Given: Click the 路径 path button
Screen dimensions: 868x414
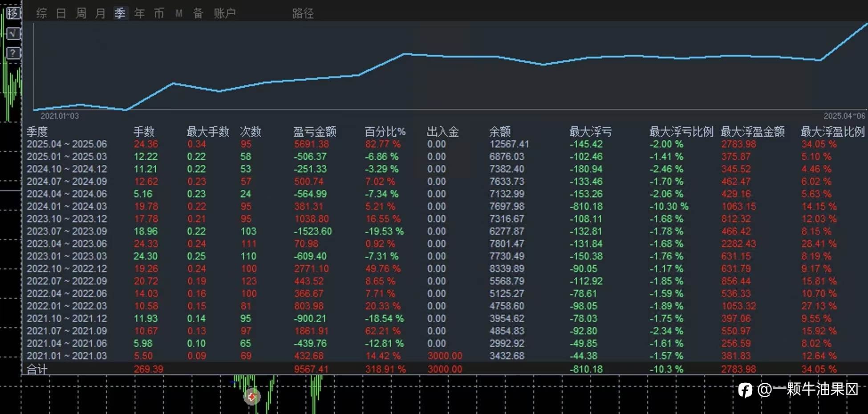Looking at the screenshot, I should 303,13.
